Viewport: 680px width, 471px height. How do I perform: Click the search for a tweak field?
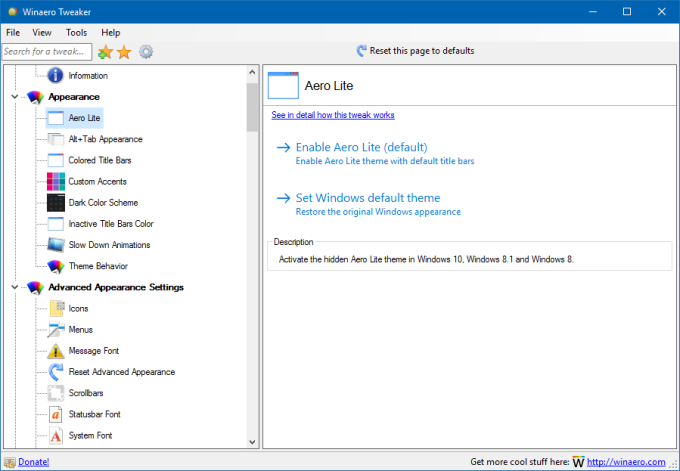46,51
